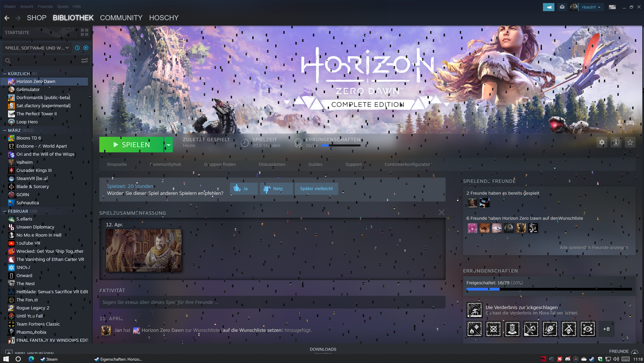Open the game settings gear icon
The image size is (644, 363).
(x=602, y=142)
